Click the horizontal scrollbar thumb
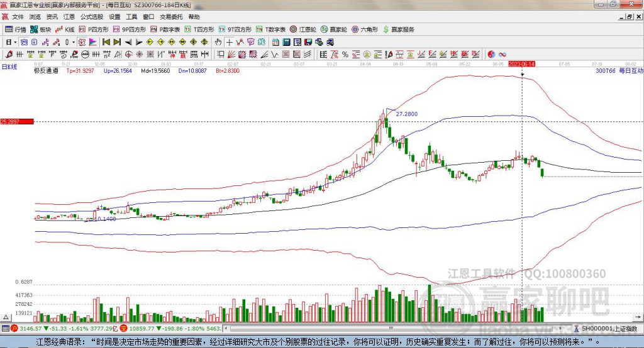The height and width of the screenshot is (348, 644). tap(391, 329)
